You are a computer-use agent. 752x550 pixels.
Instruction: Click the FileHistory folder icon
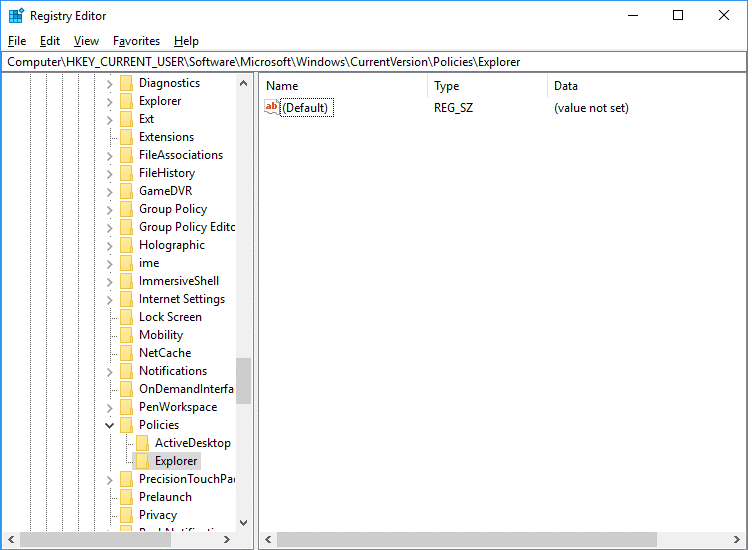click(127, 173)
